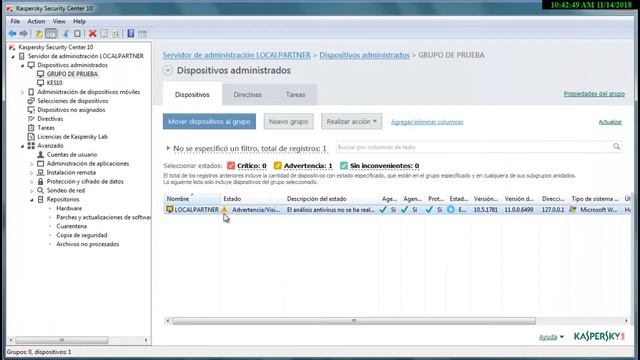Image resolution: width=640 pixels, height=360 pixels.
Task: Open the Action menu
Action: click(x=36, y=21)
